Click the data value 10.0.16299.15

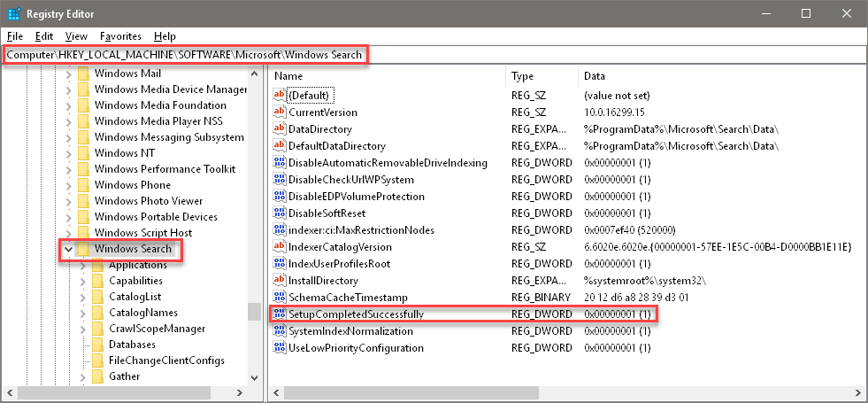point(614,112)
